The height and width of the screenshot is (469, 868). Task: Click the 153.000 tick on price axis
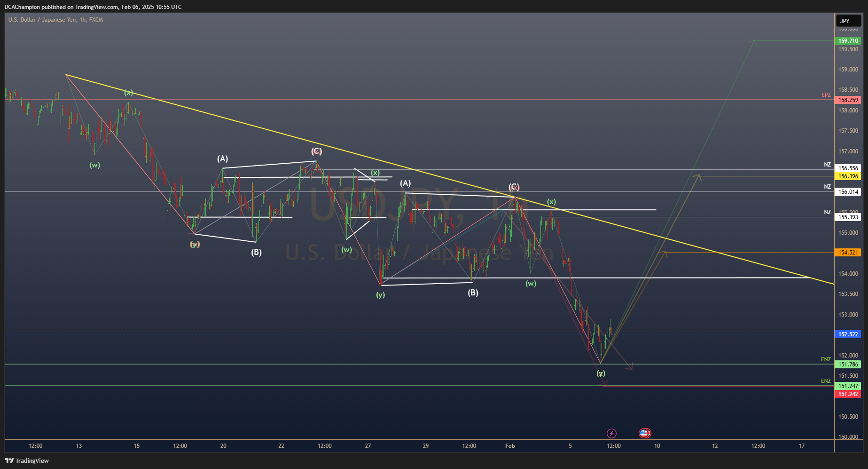click(x=848, y=315)
